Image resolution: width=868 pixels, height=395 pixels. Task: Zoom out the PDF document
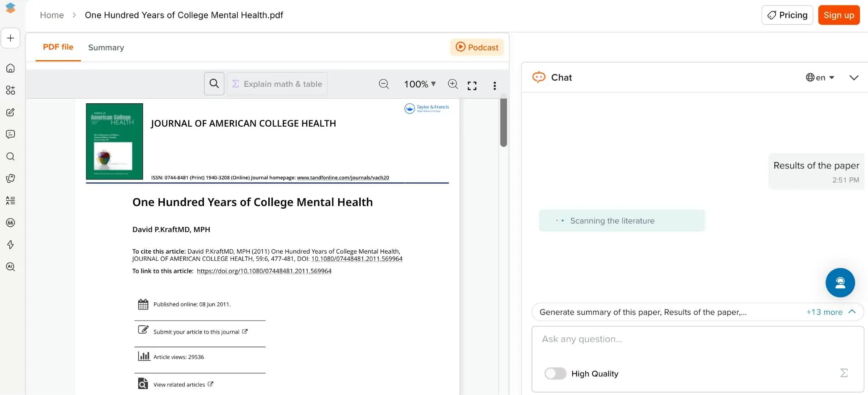click(384, 84)
